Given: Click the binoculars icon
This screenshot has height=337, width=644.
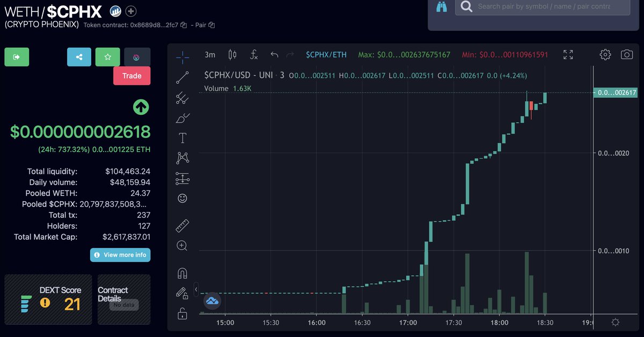Looking at the screenshot, I should (x=442, y=6).
